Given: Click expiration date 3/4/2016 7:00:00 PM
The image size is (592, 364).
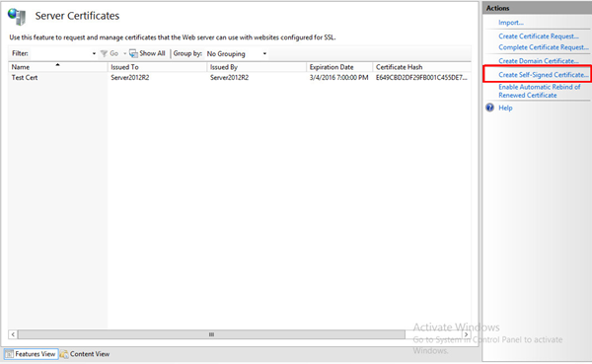Looking at the screenshot, I should point(338,78).
